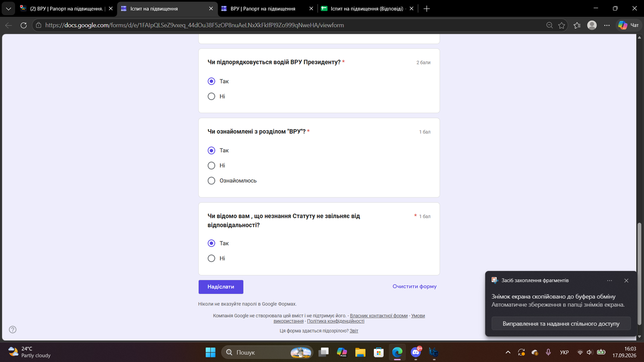
Task: Choose the "Ознайомлюсь" option
Action: (x=211, y=180)
